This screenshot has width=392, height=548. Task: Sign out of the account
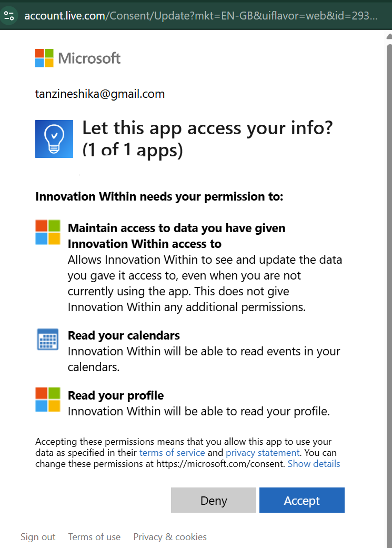click(x=38, y=537)
